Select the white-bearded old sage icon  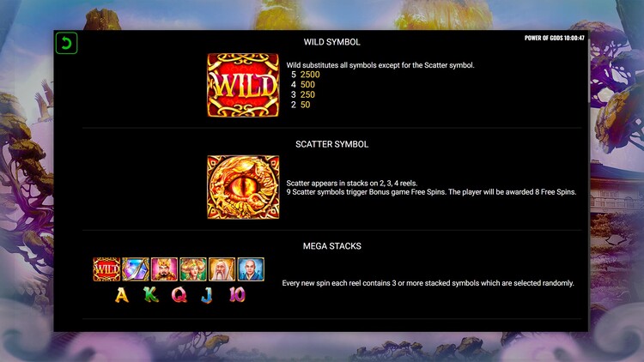click(222, 269)
